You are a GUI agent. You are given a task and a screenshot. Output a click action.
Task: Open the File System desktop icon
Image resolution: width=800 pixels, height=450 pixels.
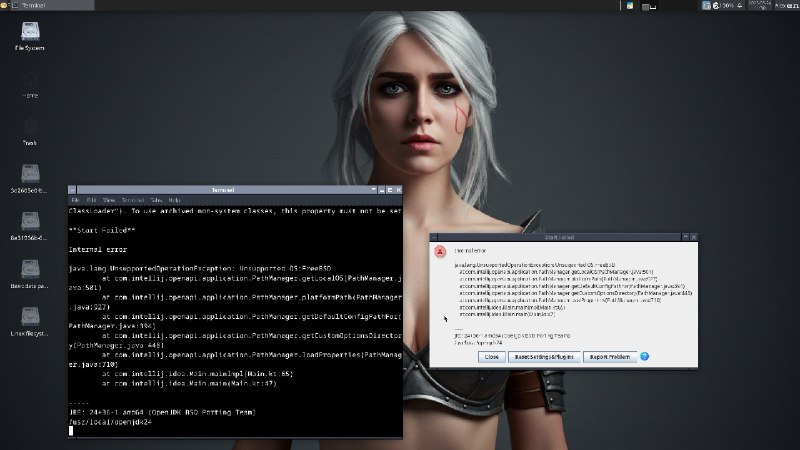30,36
